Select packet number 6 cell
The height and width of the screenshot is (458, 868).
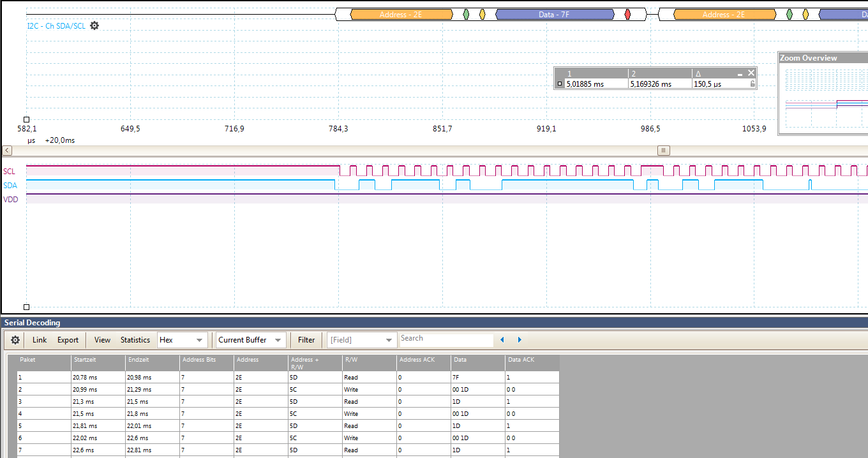click(x=44, y=438)
